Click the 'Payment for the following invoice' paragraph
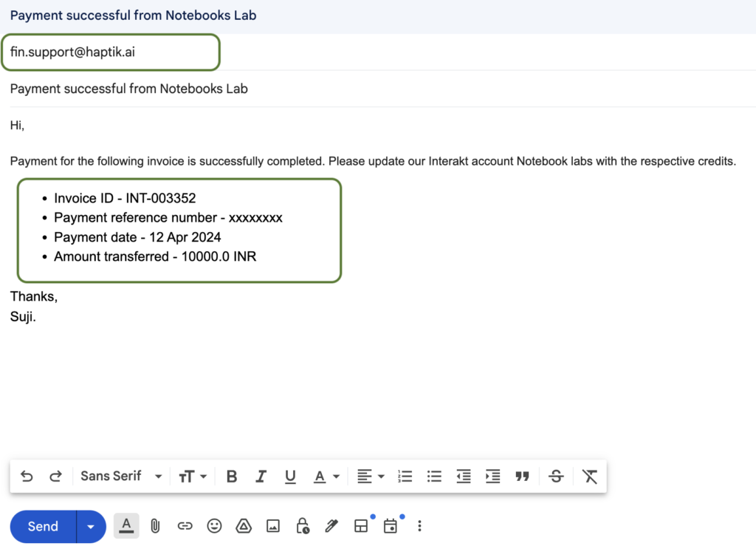The height and width of the screenshot is (546, 756). 373,161
